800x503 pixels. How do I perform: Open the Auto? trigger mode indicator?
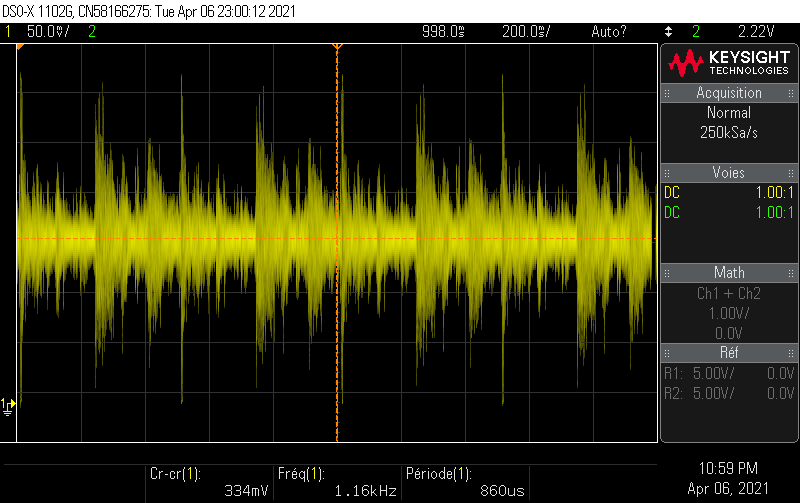tap(609, 32)
